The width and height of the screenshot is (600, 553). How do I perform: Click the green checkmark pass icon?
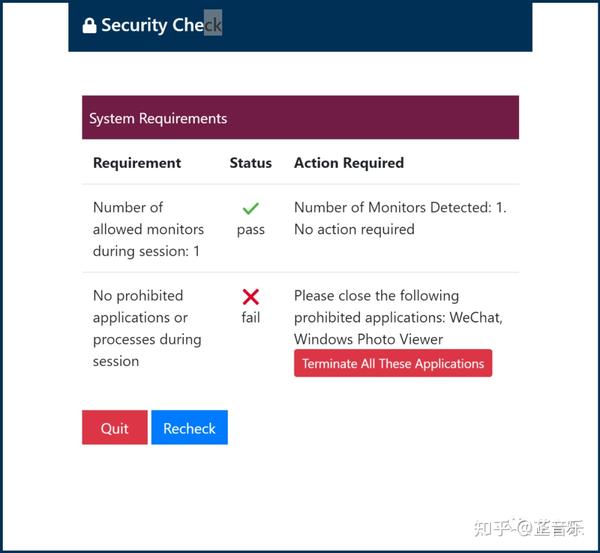click(x=251, y=208)
